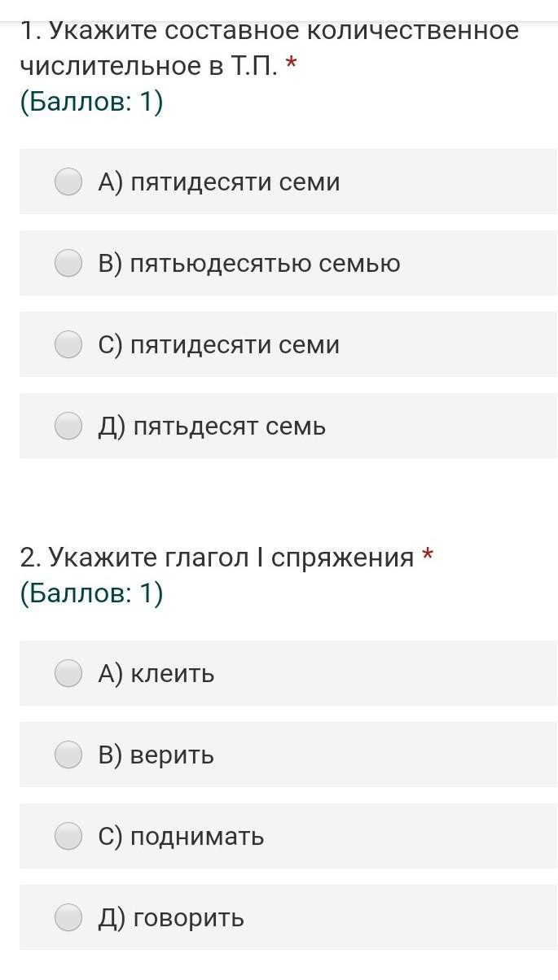This screenshot has height=980, width=558.
Task: Click the answer text 'А) пятидесяти семи'
Action: tap(219, 182)
